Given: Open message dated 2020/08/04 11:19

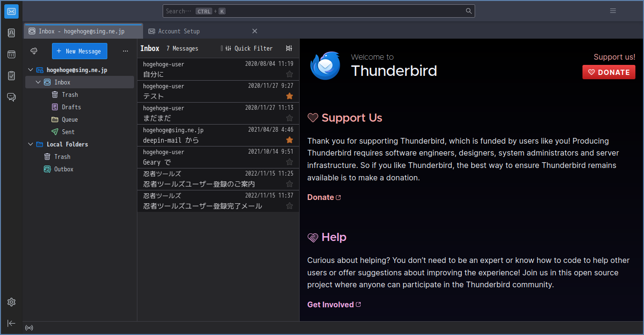Looking at the screenshot, I should point(218,69).
